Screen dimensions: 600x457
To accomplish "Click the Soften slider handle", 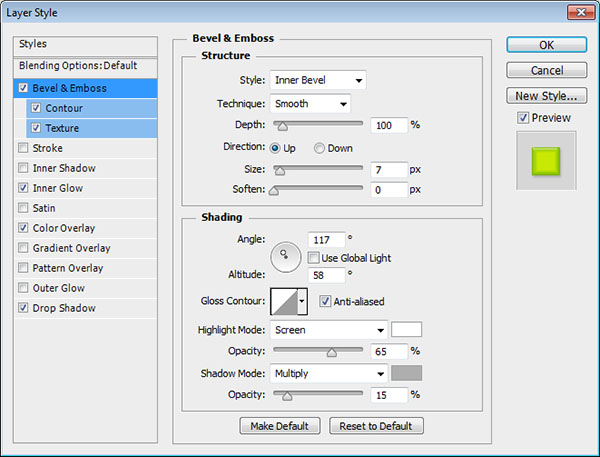I will 274,191.
